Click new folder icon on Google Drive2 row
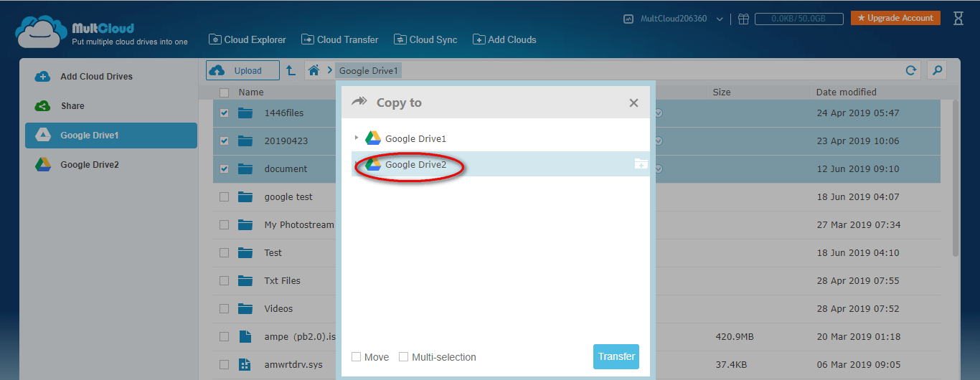Viewport: 980px width, 380px height. [x=641, y=165]
